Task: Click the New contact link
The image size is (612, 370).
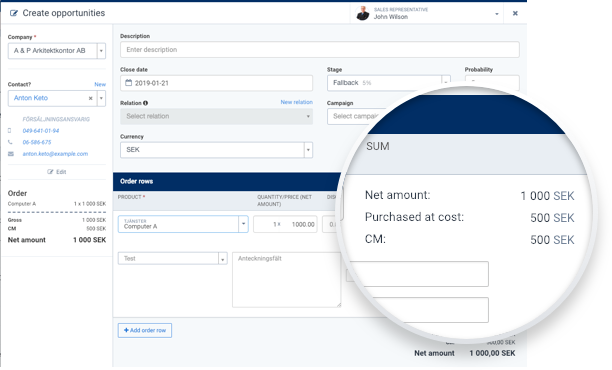Action: pos(100,84)
